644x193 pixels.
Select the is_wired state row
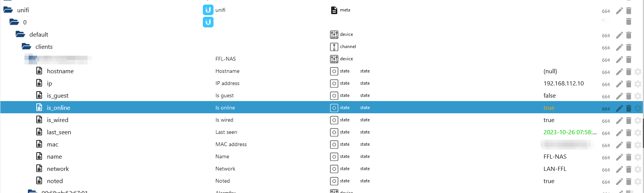[x=322, y=120]
